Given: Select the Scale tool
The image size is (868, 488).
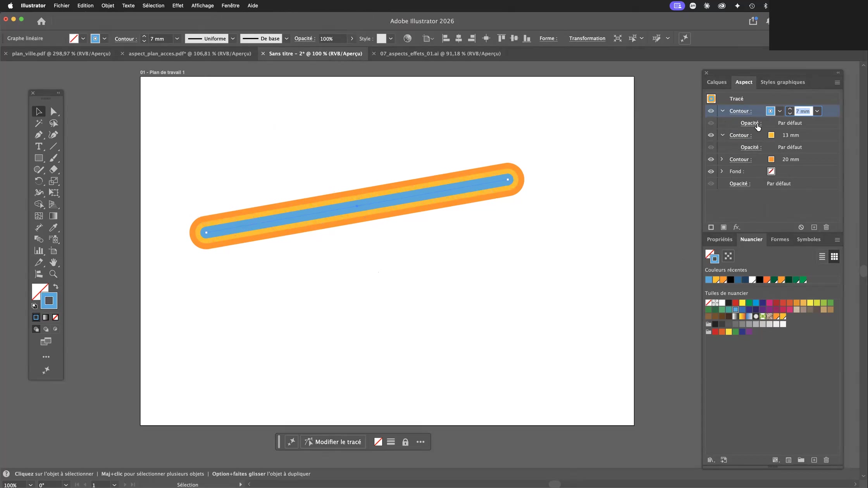Looking at the screenshot, I should (53, 181).
